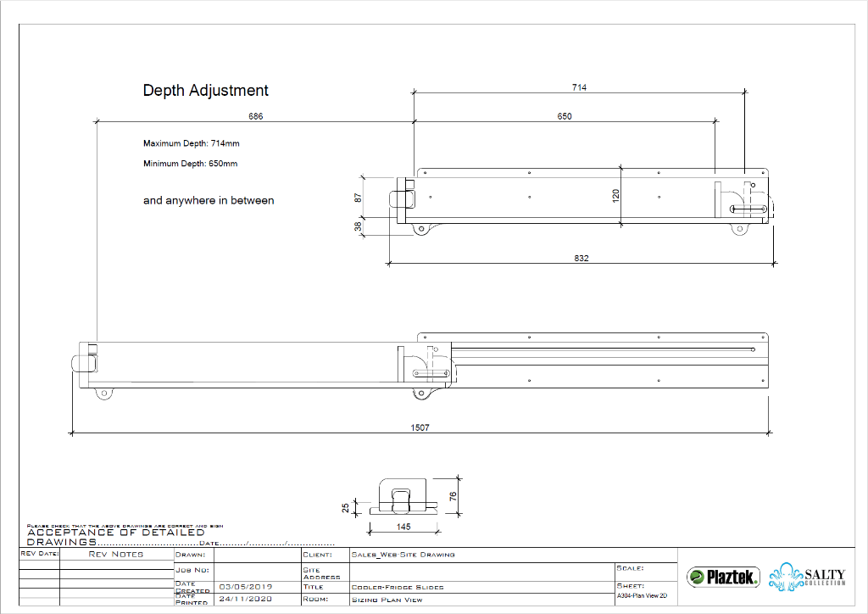This screenshot has width=868, height=614.
Task: Click the 76 height dimension
Action: point(453,496)
